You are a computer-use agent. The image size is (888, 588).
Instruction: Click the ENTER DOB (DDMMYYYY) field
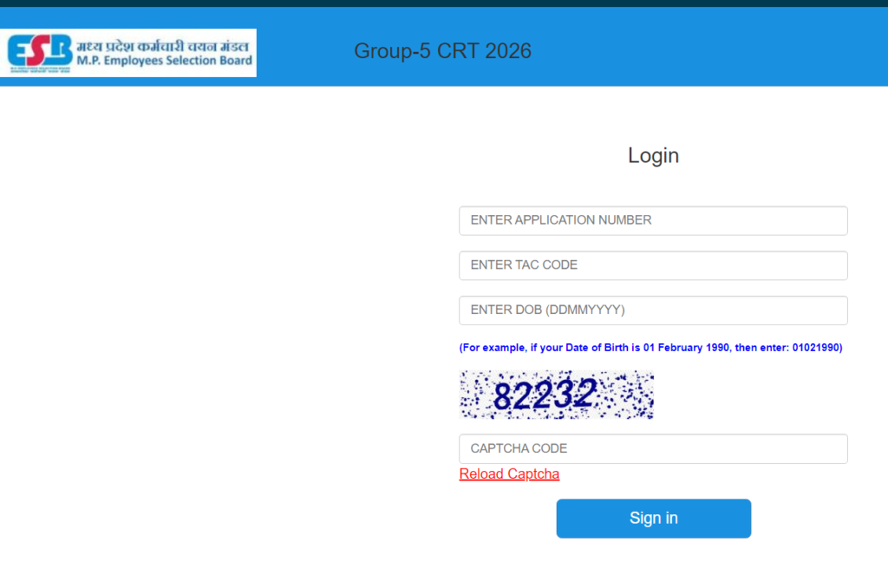click(x=653, y=310)
